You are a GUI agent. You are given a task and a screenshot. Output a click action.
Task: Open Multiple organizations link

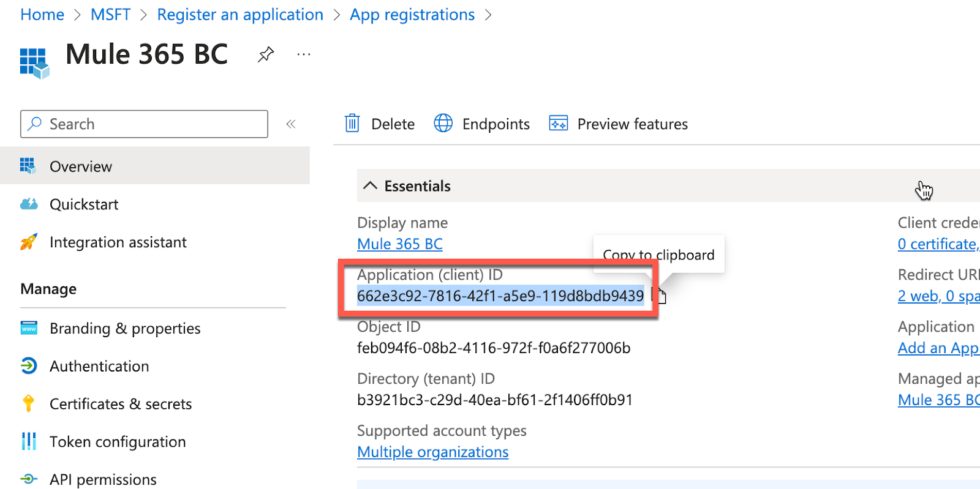tap(433, 452)
